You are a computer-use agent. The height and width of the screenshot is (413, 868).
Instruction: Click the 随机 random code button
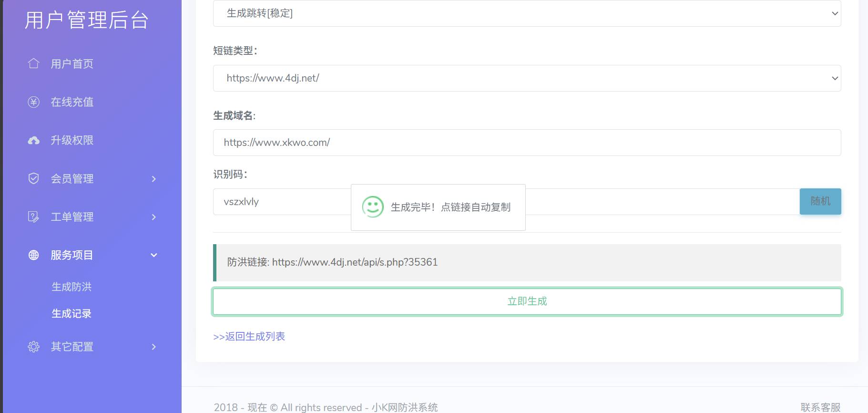(820, 201)
